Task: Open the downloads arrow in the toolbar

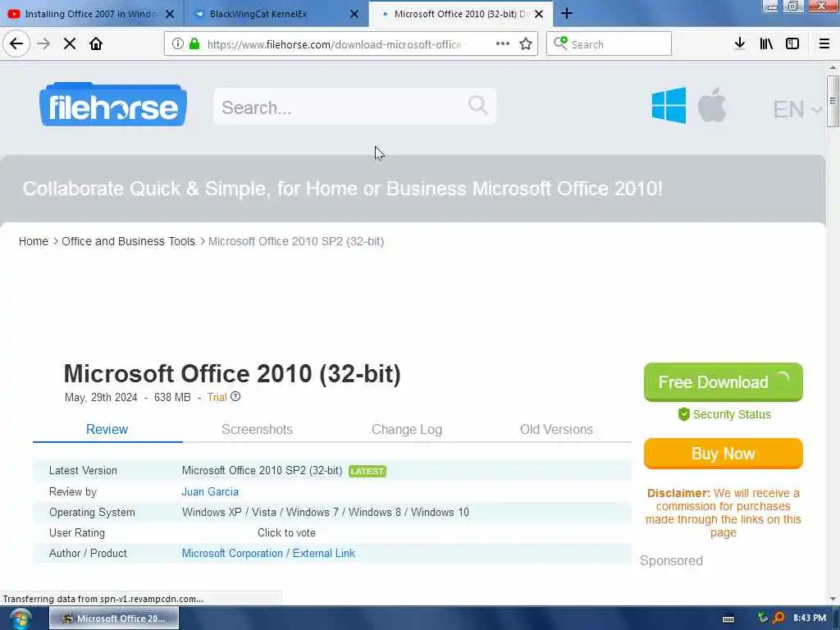Action: [x=740, y=43]
